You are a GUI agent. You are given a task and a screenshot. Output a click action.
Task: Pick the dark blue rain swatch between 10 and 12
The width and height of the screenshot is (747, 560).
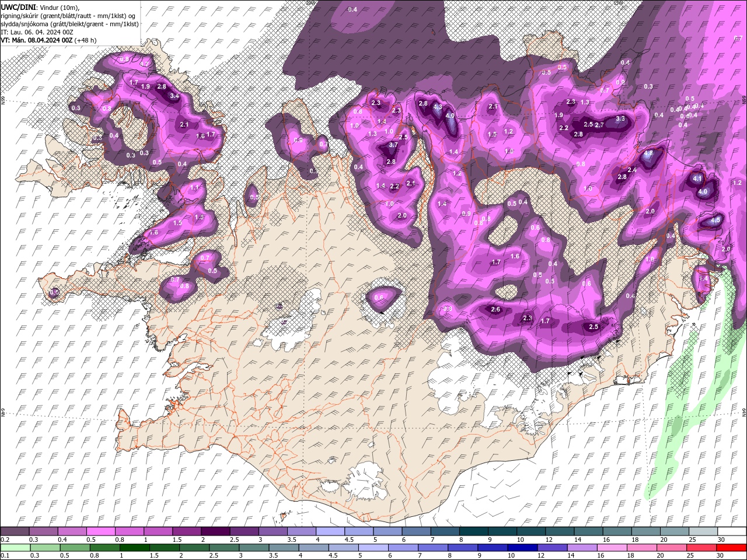tap(523, 547)
